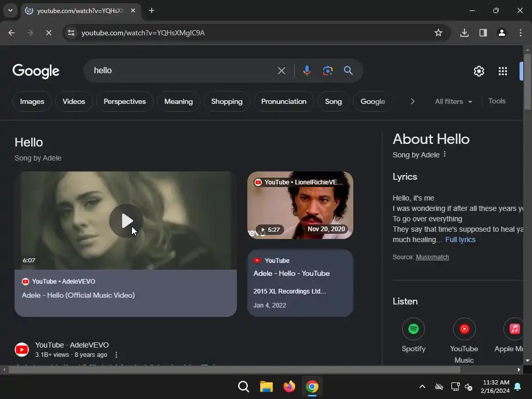
Task: Open the notification bell in taskbar
Action: 518,387
